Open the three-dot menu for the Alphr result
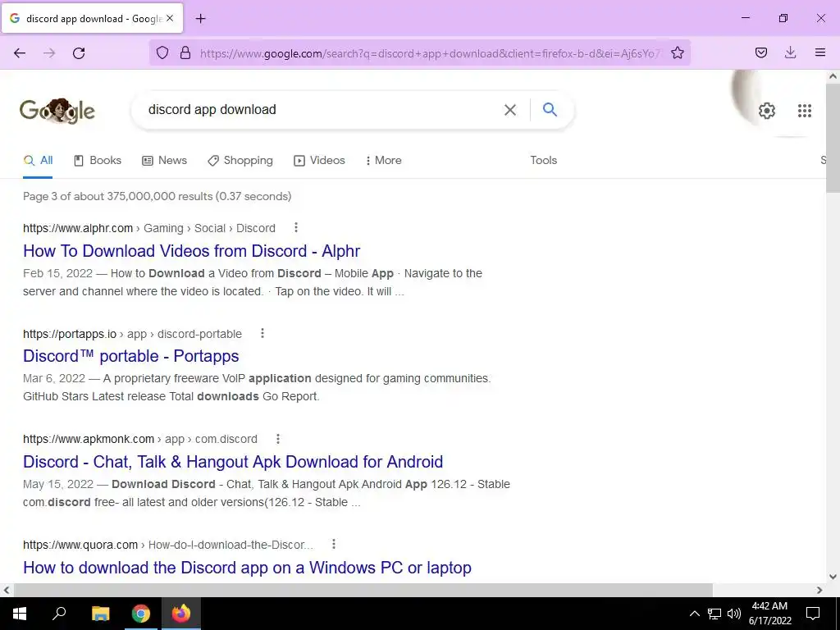 (x=295, y=228)
